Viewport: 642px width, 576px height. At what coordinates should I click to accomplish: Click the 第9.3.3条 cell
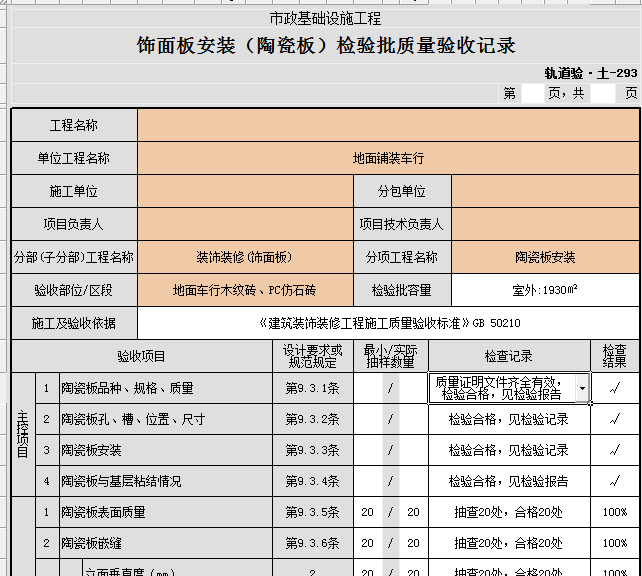312,450
